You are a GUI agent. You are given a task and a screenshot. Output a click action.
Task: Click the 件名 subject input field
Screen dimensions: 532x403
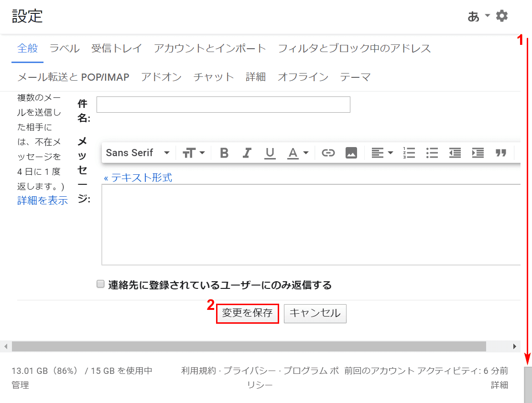pos(223,105)
